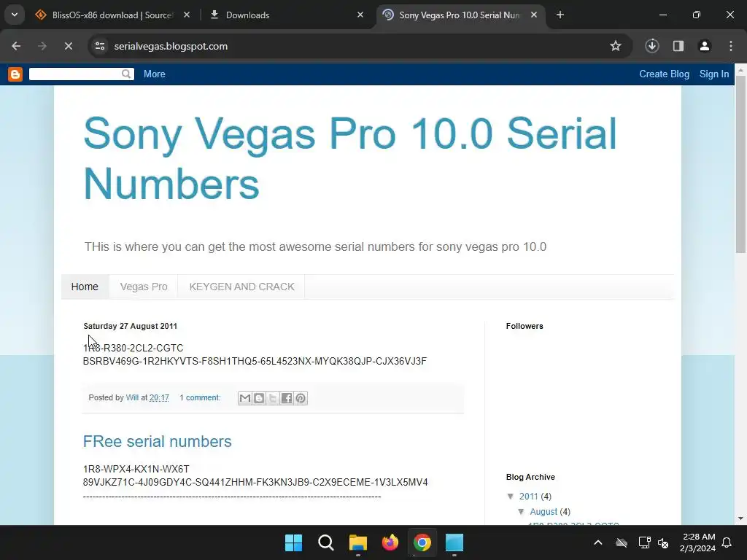This screenshot has width=747, height=560.
Task: Click the address bar URL
Action: [171, 46]
